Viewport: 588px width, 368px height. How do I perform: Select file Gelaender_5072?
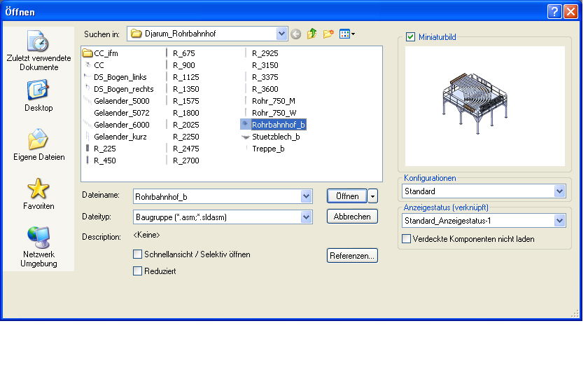pos(122,113)
